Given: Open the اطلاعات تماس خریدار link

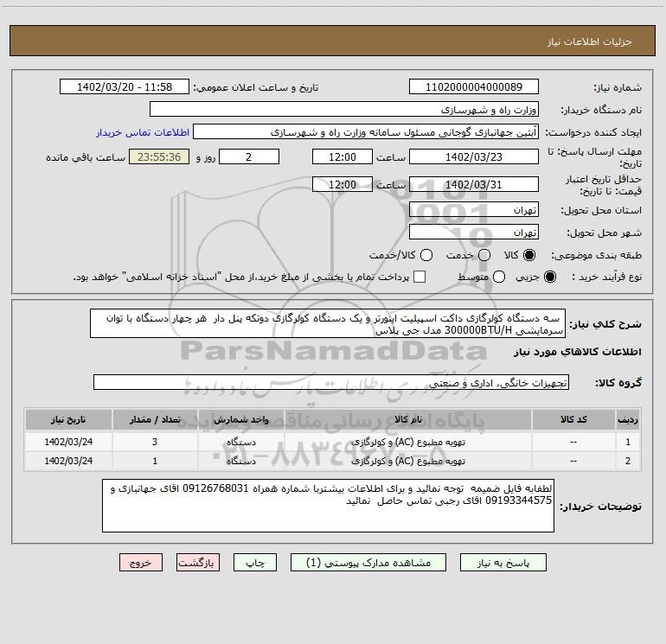Looking at the screenshot, I should click(x=143, y=132).
